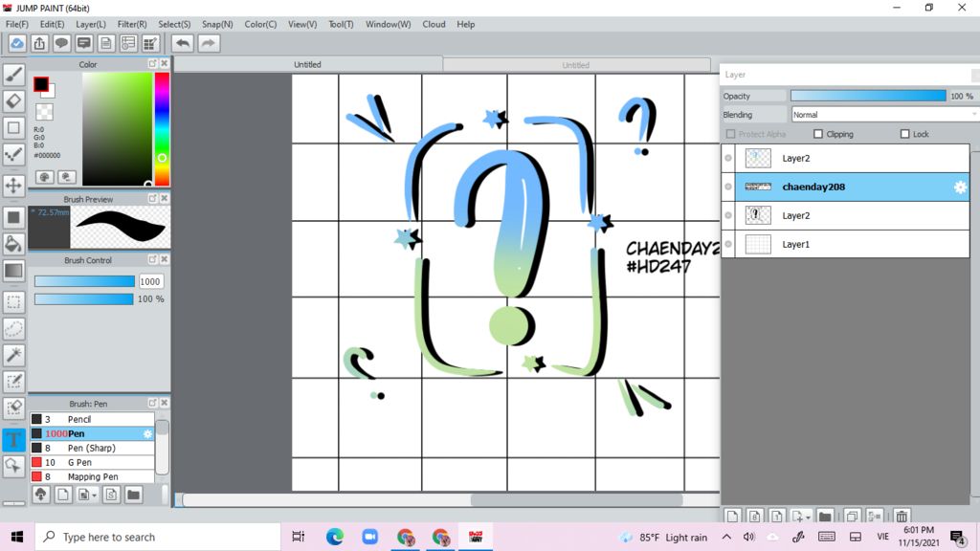Click the rainbow hue strip
This screenshot has width=980, height=551.
[162, 129]
